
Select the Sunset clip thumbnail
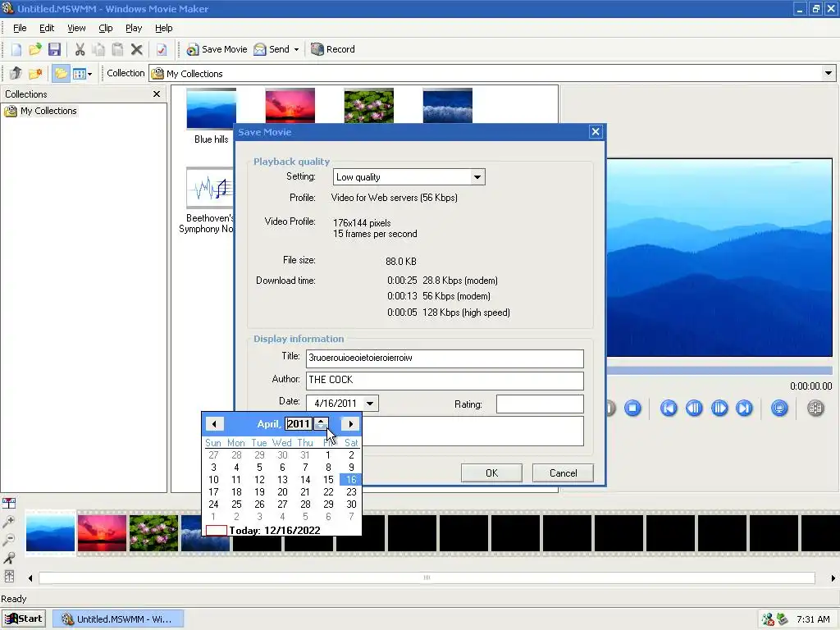[290, 106]
